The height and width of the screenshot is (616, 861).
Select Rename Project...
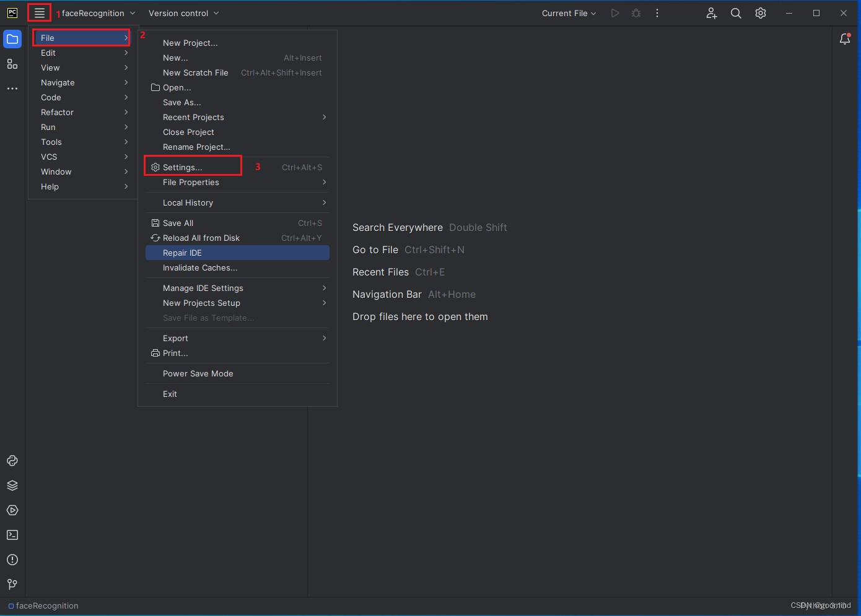(237, 147)
